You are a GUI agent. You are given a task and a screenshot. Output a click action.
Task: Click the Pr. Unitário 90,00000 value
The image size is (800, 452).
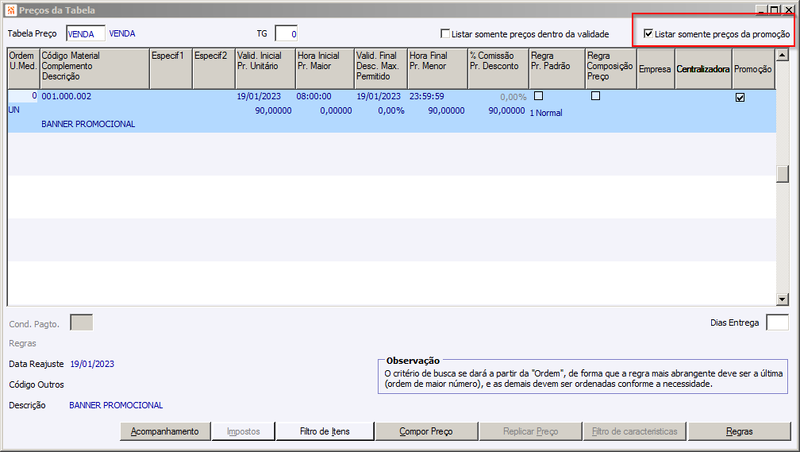point(273,111)
